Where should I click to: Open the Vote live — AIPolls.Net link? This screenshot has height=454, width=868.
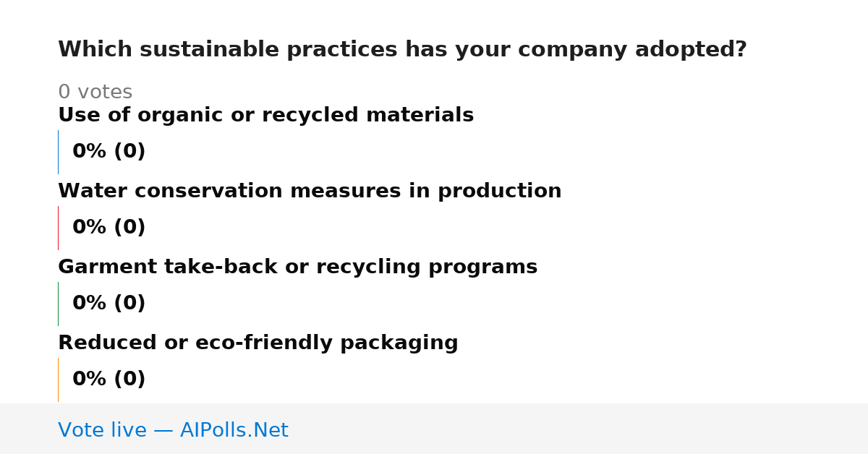pyautogui.click(x=173, y=430)
